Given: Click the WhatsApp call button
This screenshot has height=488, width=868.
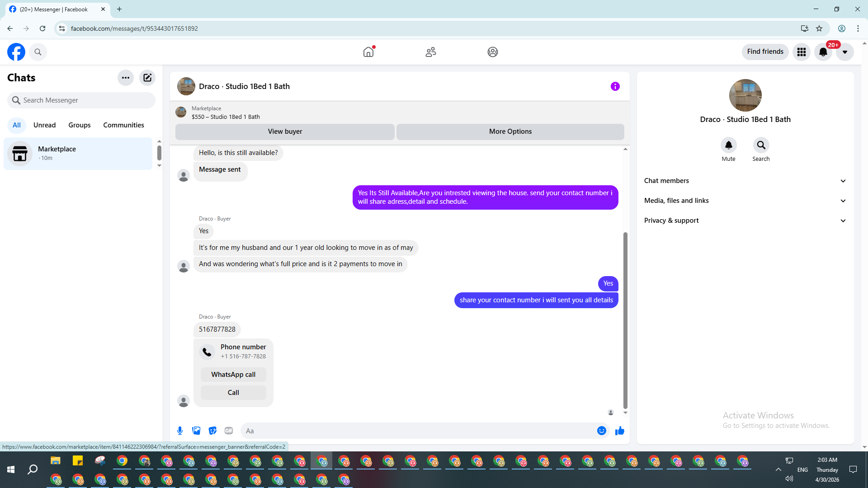Looking at the screenshot, I should click(x=233, y=375).
